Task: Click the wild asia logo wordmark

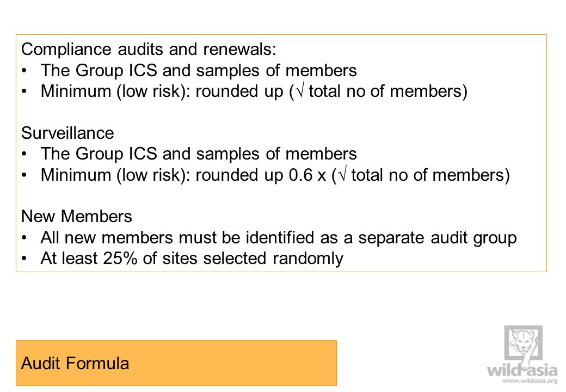Action: pyautogui.click(x=522, y=370)
